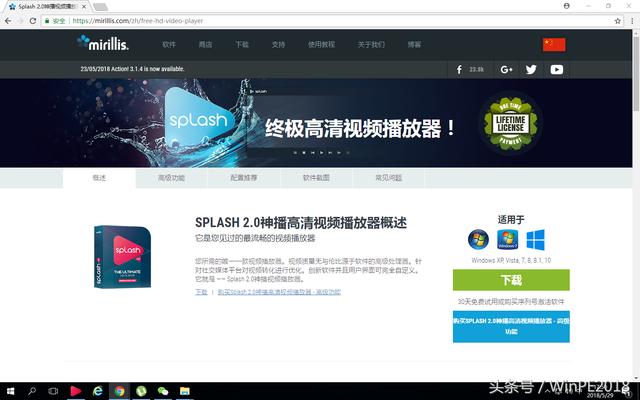This screenshot has height=400, width=640.
Task: Click the small 下载 link under description
Action: click(201, 292)
